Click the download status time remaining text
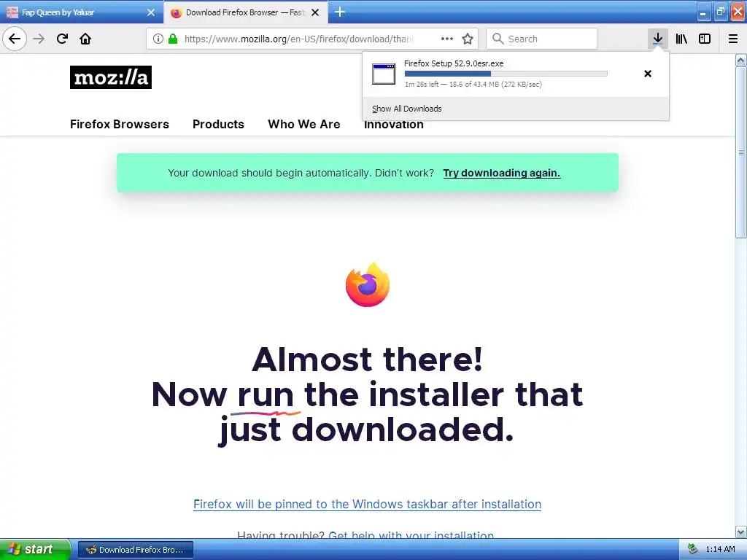Image resolution: width=747 pixels, height=560 pixels. click(x=473, y=85)
